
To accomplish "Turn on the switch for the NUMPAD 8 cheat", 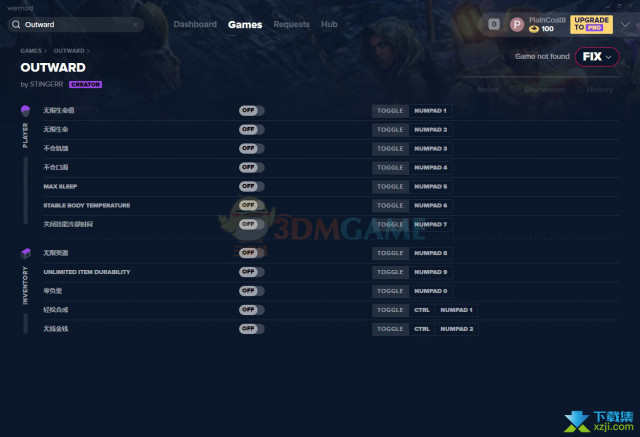I will point(251,253).
